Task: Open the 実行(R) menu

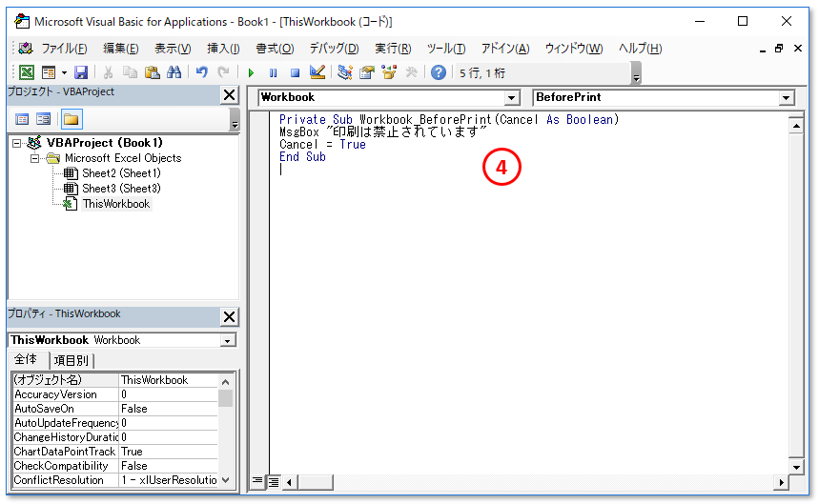Action: 393,49
